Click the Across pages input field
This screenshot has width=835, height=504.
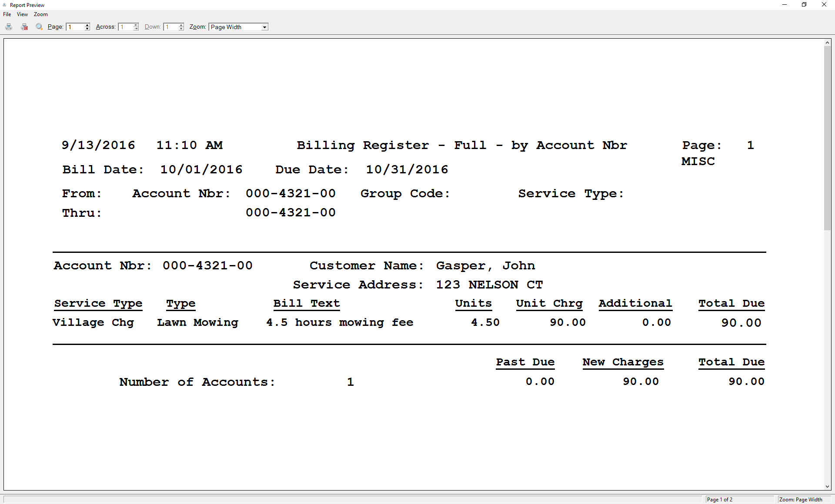tap(126, 27)
